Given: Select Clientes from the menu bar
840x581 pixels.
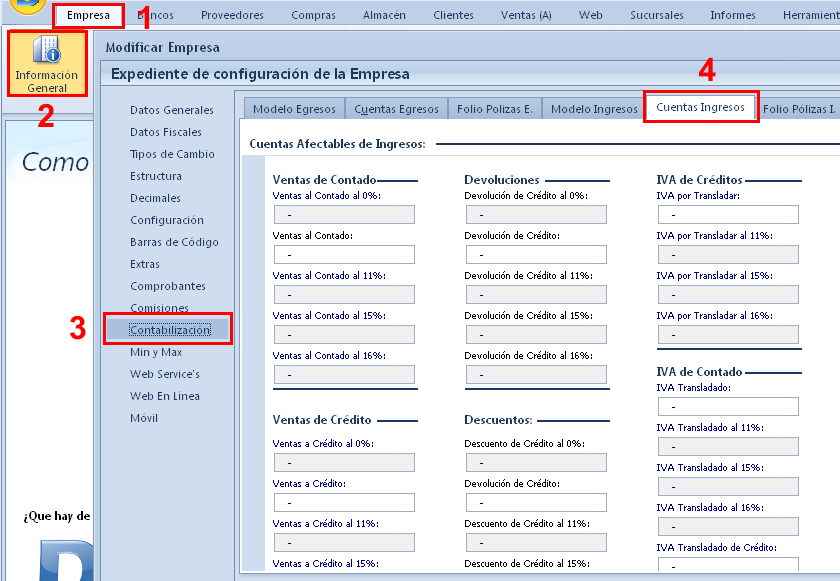Looking at the screenshot, I should (x=453, y=15).
